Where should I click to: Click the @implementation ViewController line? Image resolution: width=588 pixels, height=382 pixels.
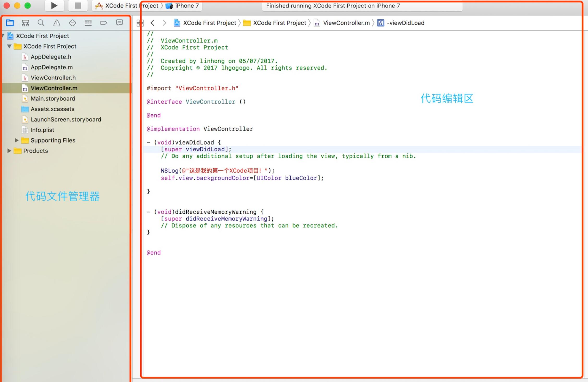pyautogui.click(x=200, y=129)
